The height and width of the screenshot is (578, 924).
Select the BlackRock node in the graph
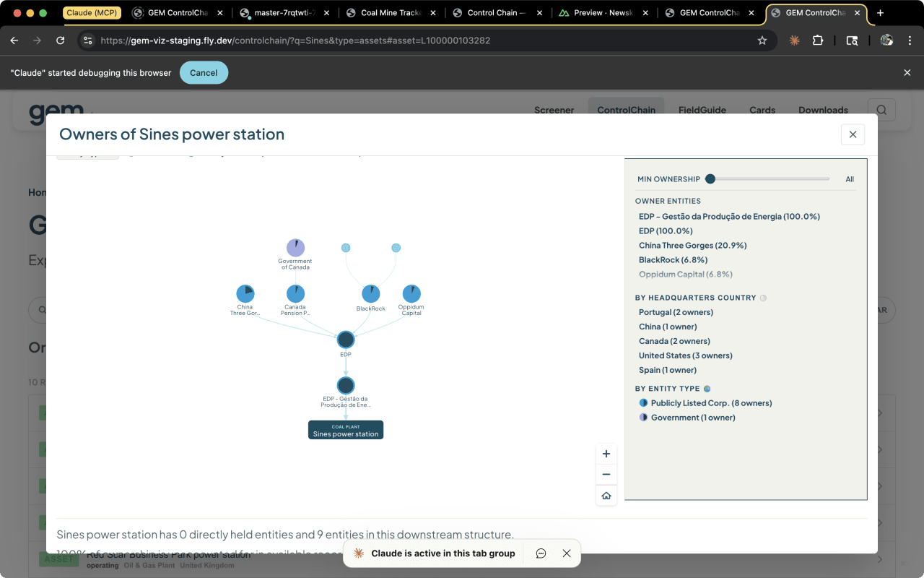(371, 293)
